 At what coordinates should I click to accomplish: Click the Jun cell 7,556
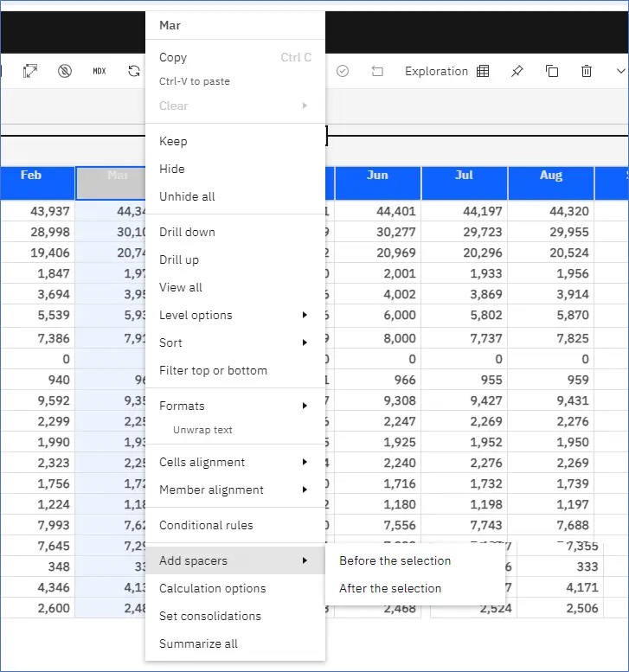[x=378, y=525]
